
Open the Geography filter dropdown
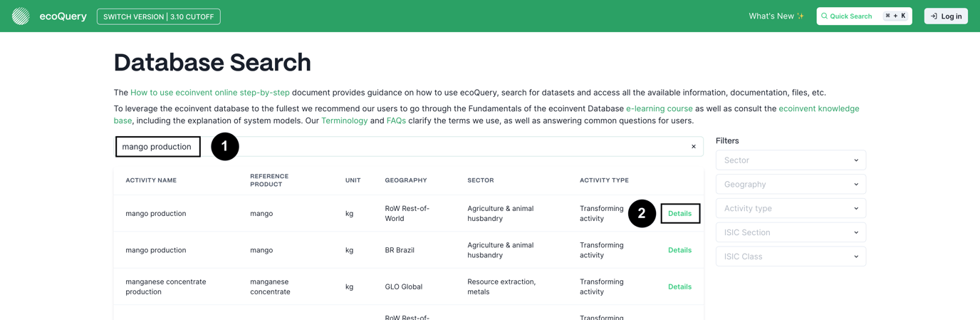(x=791, y=185)
